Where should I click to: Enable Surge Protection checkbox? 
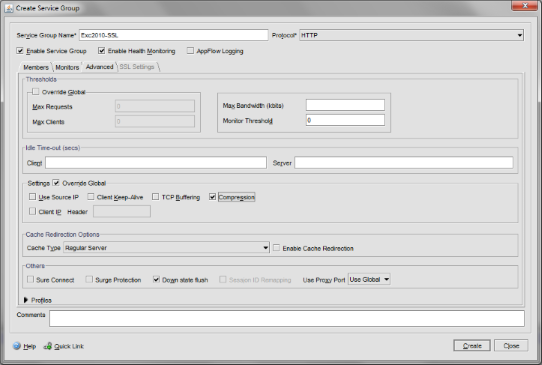tap(89, 279)
